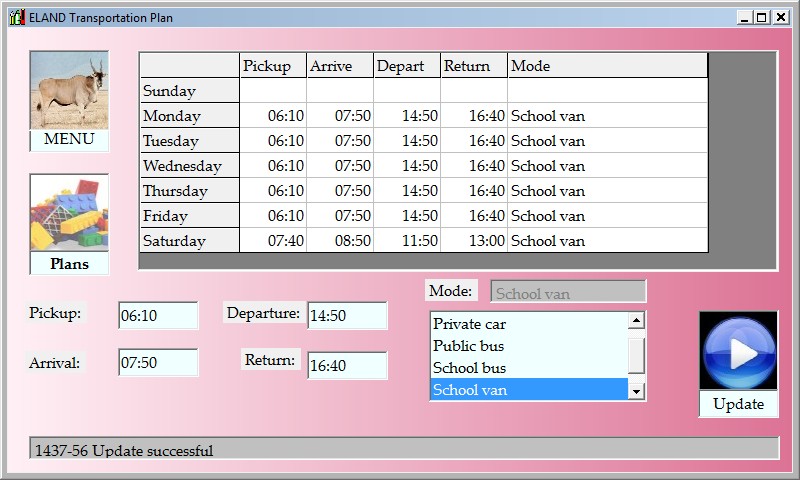Click the Mode column header
Screen dimensions: 800x480
(606, 66)
